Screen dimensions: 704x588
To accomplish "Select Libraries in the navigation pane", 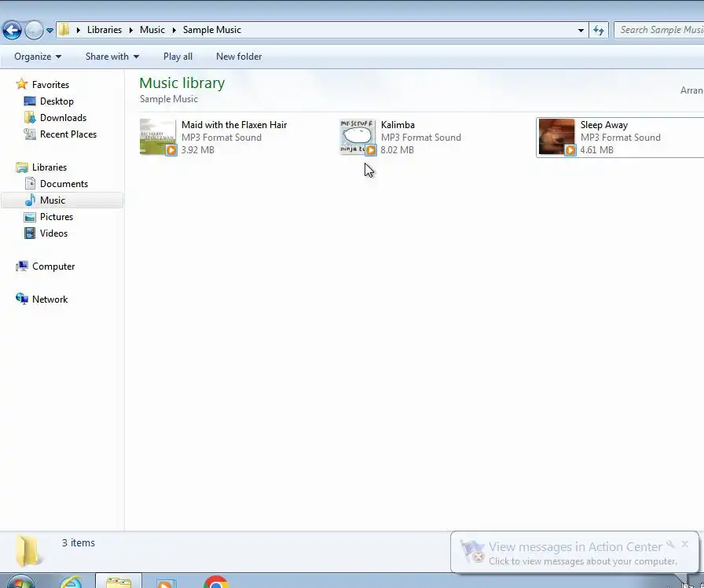I will tap(49, 167).
